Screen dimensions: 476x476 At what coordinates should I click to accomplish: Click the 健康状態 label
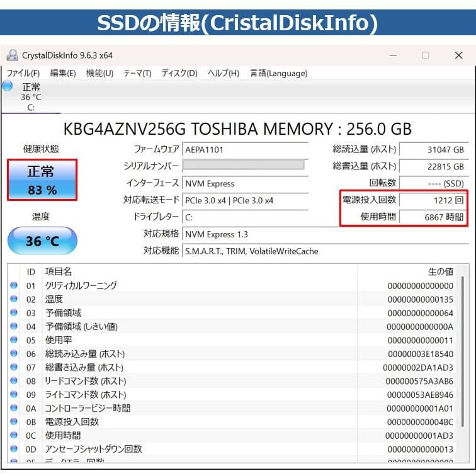[41, 149]
